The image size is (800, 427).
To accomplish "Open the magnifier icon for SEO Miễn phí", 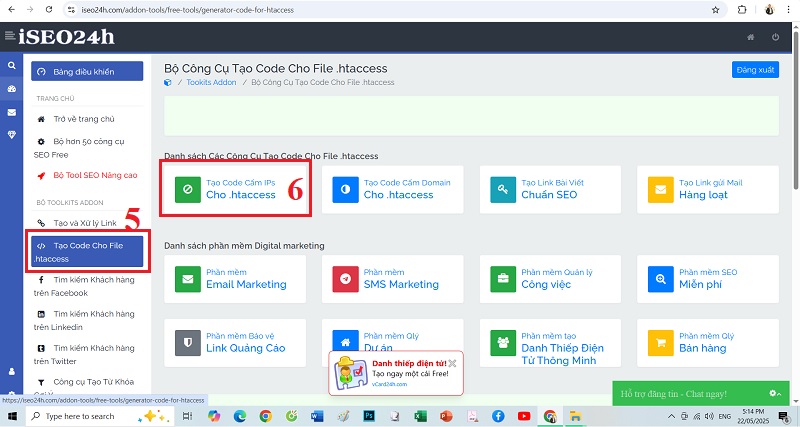I will coord(661,279).
